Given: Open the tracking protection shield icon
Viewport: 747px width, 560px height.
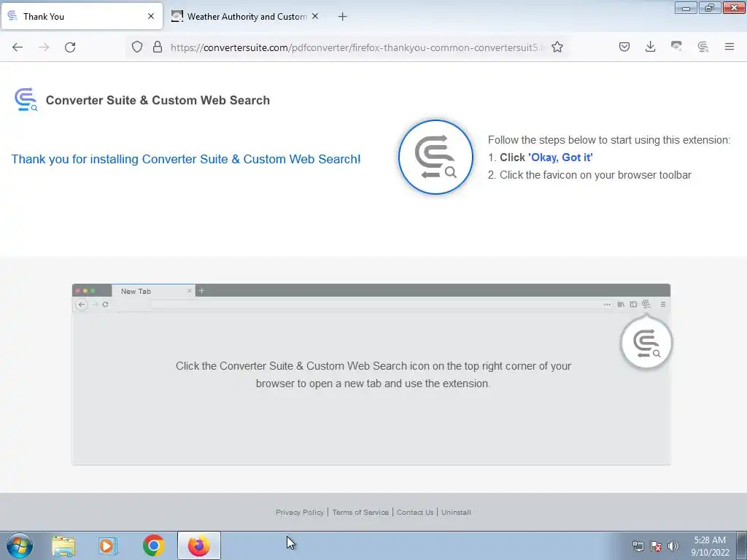Looking at the screenshot, I should click(137, 47).
